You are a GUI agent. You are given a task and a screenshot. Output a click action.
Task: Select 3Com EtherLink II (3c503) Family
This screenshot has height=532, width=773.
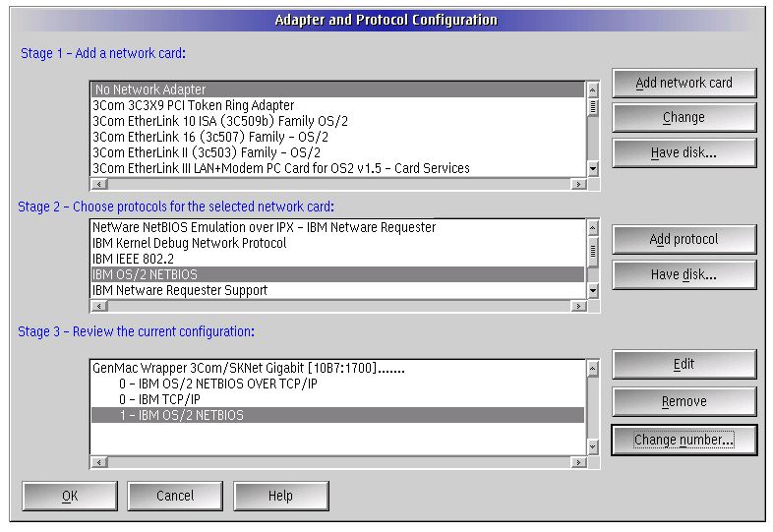(337, 152)
